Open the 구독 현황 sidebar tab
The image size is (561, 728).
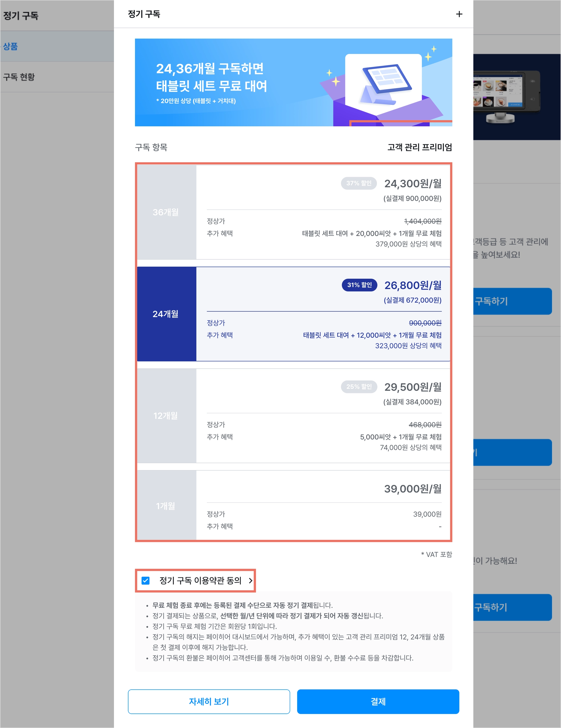point(57,77)
